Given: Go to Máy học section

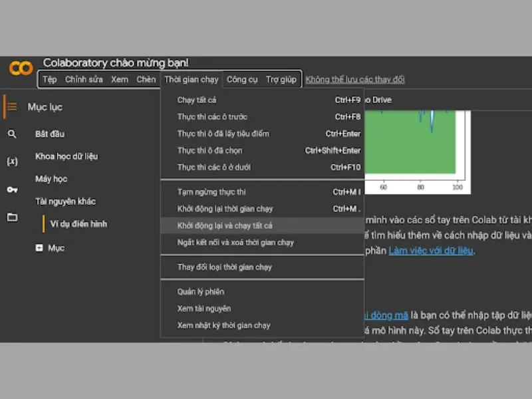Looking at the screenshot, I should [x=51, y=179].
